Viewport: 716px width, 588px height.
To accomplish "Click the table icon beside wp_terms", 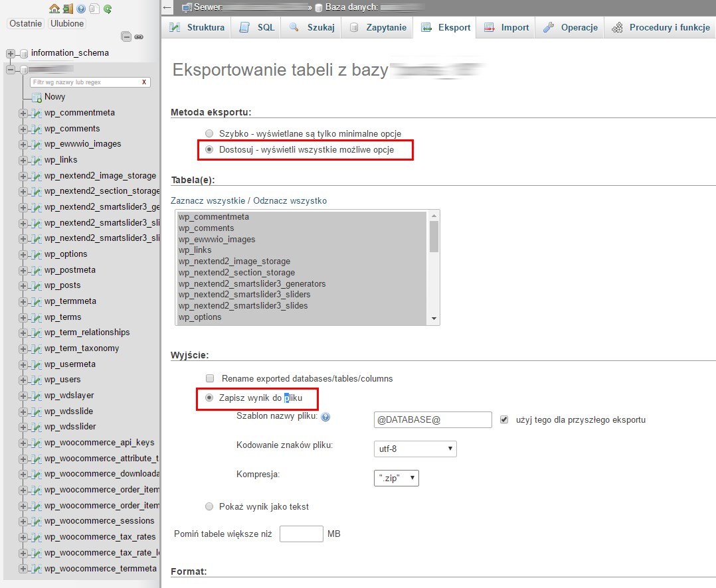I will [x=37, y=317].
